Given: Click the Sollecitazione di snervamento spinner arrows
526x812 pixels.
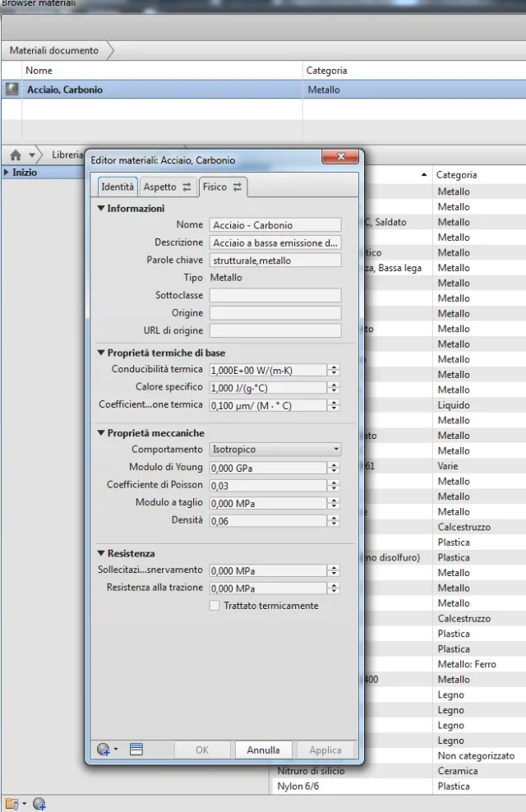Looking at the screenshot, I should 334,570.
